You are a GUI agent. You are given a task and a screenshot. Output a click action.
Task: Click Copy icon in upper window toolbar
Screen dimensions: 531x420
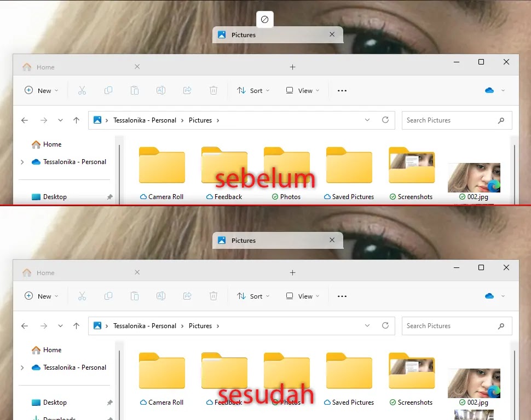(x=108, y=90)
